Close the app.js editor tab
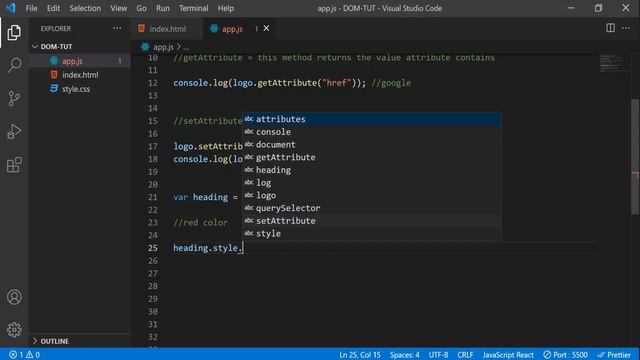640x360 pixels. tap(267, 28)
